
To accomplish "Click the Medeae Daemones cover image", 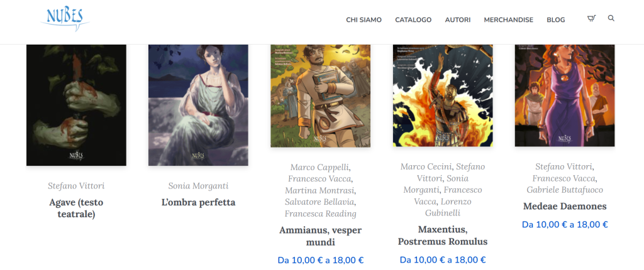I will click(565, 95).
